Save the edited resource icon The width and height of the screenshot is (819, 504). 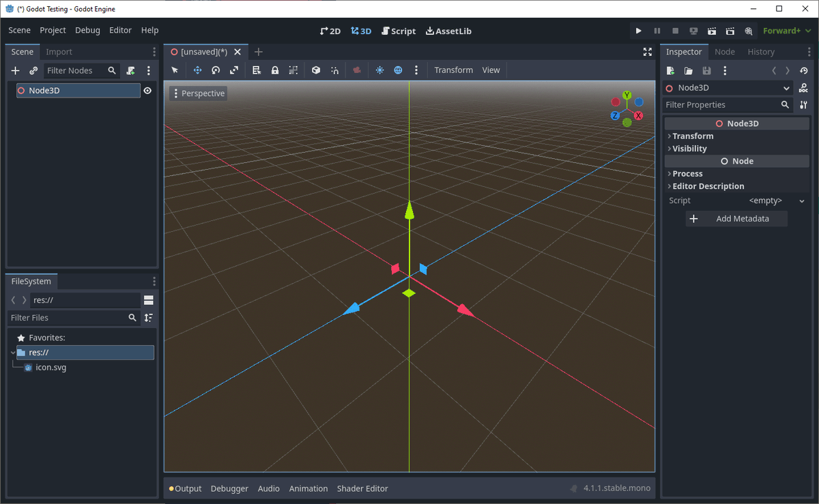(706, 70)
